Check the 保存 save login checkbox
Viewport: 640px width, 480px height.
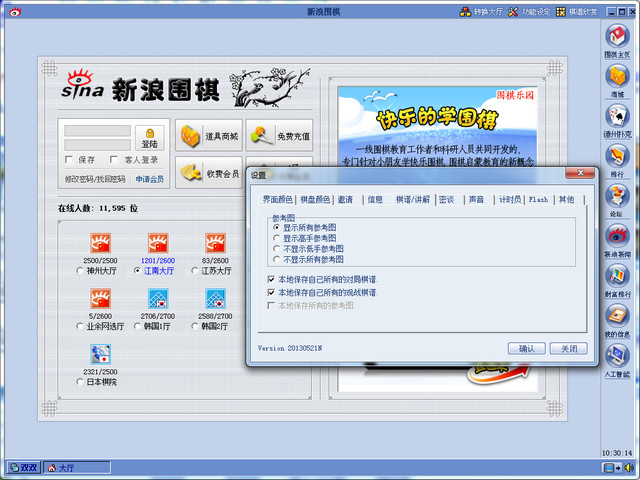pos(69,159)
